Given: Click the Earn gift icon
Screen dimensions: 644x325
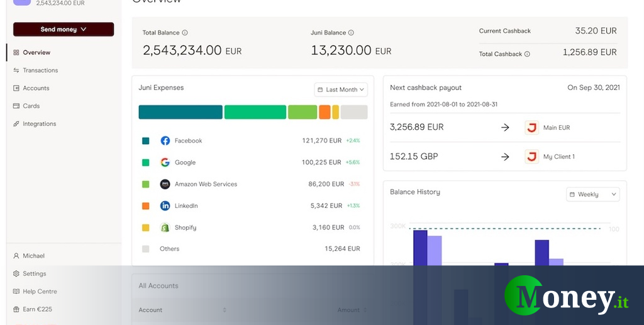Looking at the screenshot, I should click(x=16, y=309).
